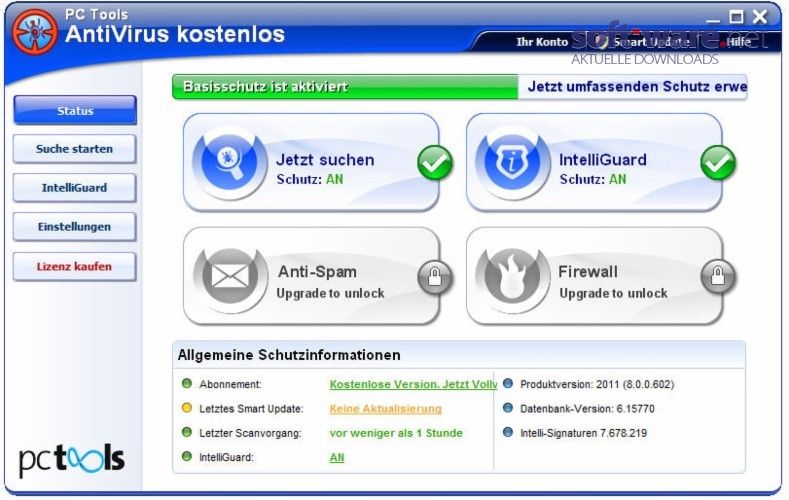Click blue dot next to Intelli-Signaturen

pos(508,432)
